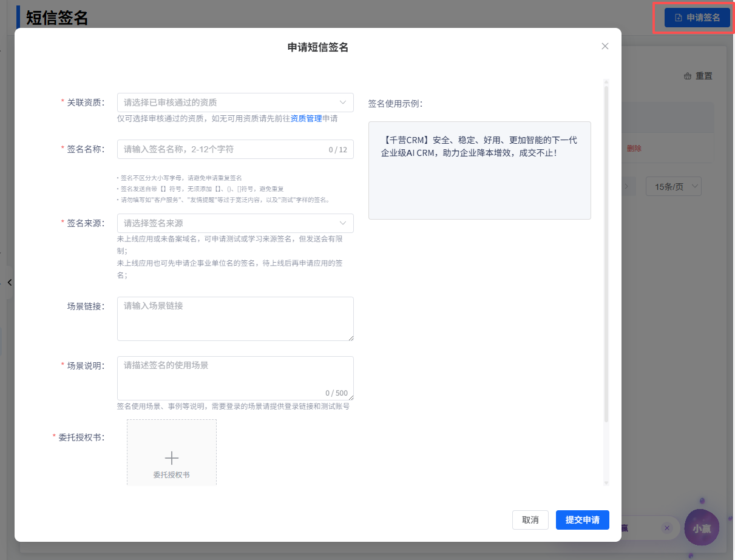The width and height of the screenshot is (735, 560).
Task: Close the 申请短信签名 dialog
Action: 605,46
